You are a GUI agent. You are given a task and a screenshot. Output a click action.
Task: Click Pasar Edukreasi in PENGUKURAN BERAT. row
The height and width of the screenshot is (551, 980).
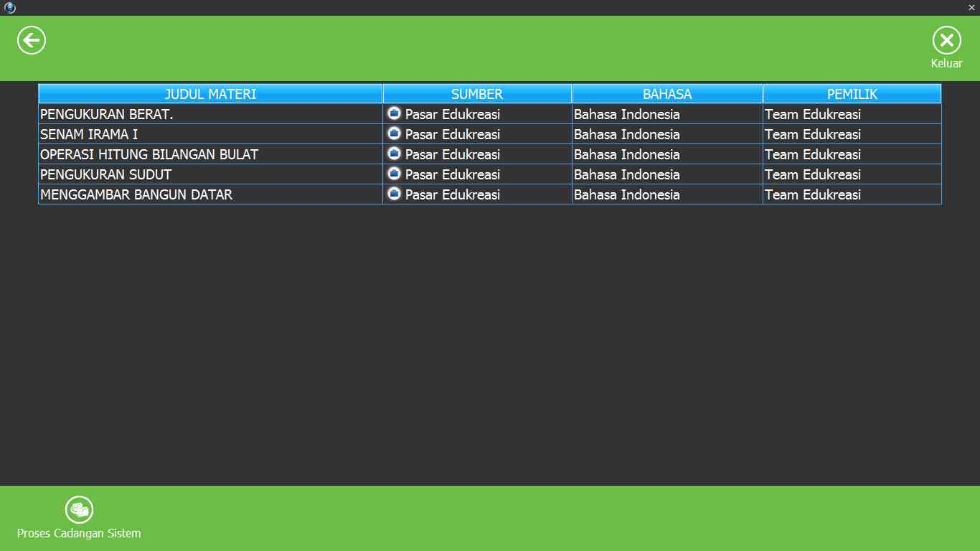point(453,114)
